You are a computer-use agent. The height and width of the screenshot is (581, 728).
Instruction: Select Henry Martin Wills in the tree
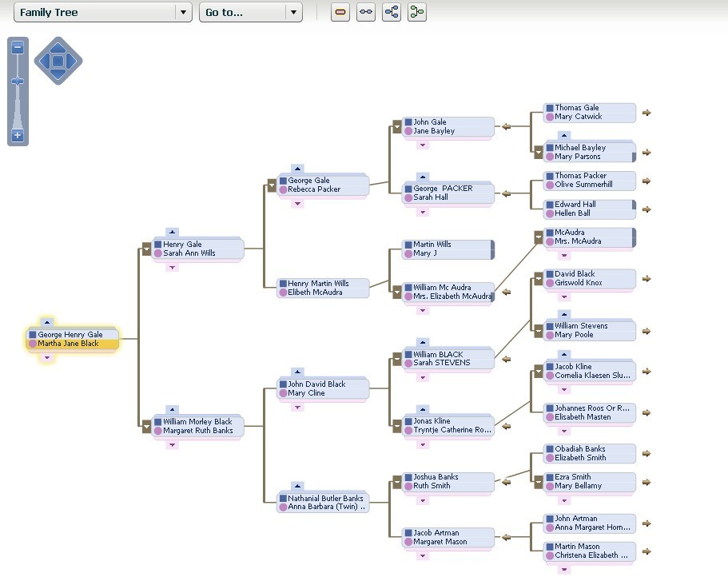(318, 283)
